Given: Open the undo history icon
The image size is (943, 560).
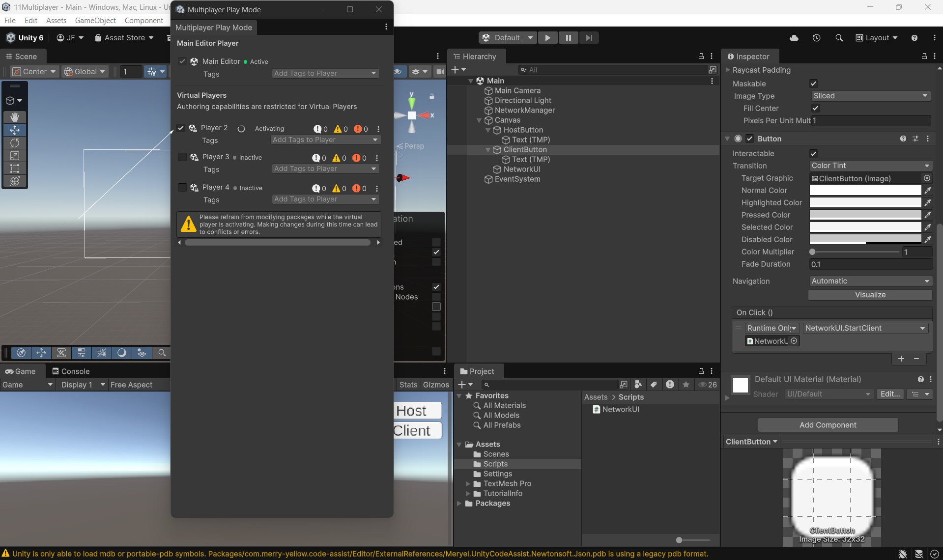Looking at the screenshot, I should pos(816,38).
